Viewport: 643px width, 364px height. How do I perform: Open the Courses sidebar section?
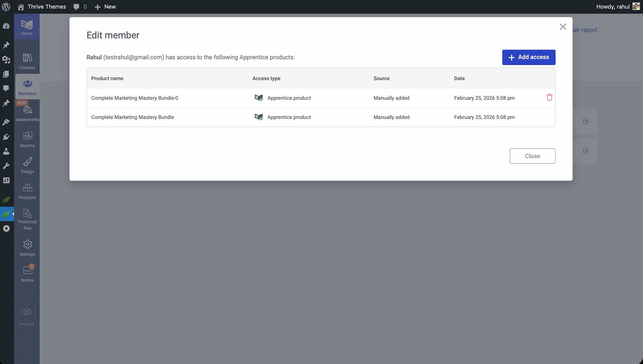(x=27, y=61)
